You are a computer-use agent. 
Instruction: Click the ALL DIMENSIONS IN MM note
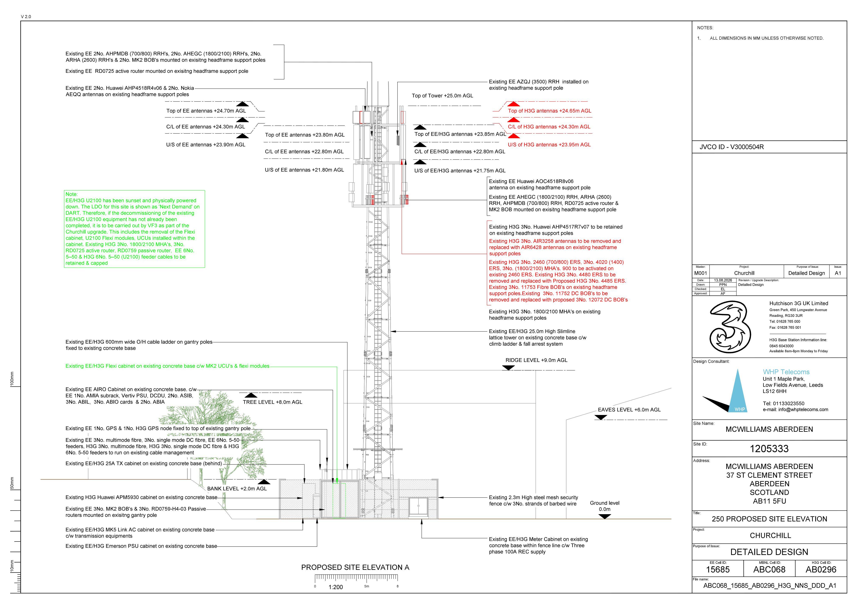(x=767, y=38)
